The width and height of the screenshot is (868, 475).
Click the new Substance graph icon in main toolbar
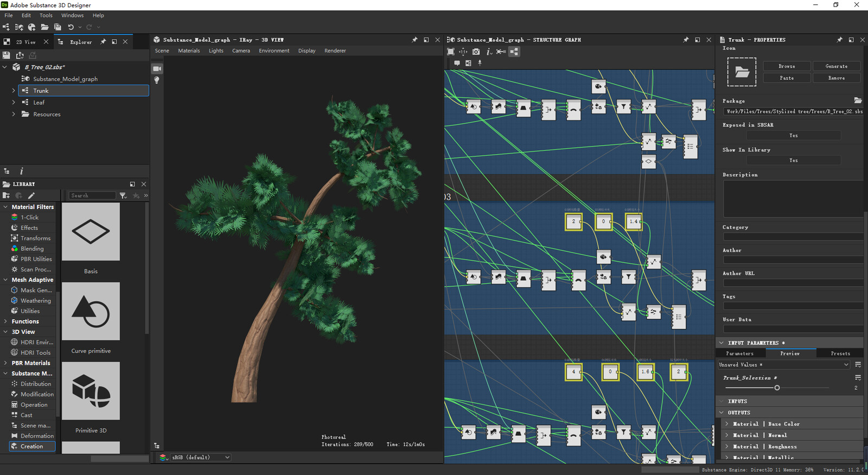click(x=6, y=27)
